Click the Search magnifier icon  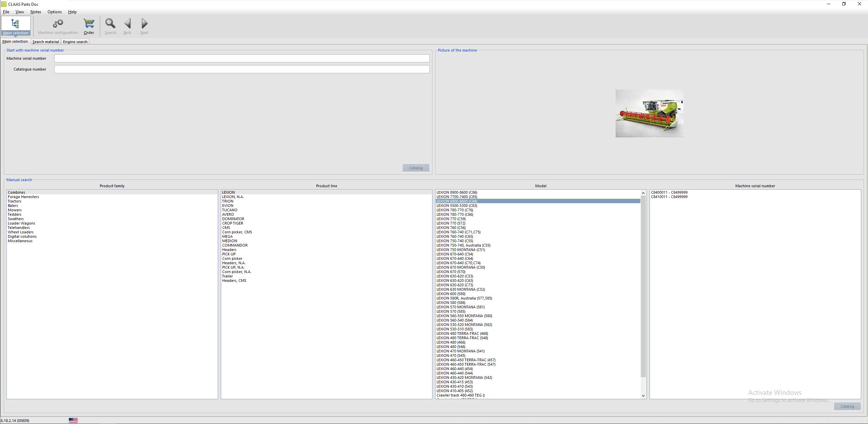tap(110, 24)
